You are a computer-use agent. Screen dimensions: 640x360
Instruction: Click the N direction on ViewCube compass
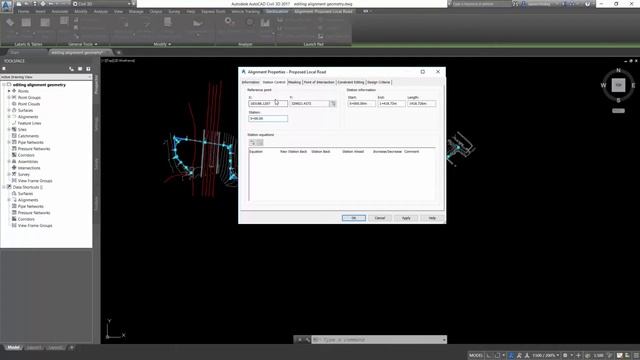click(x=618, y=71)
